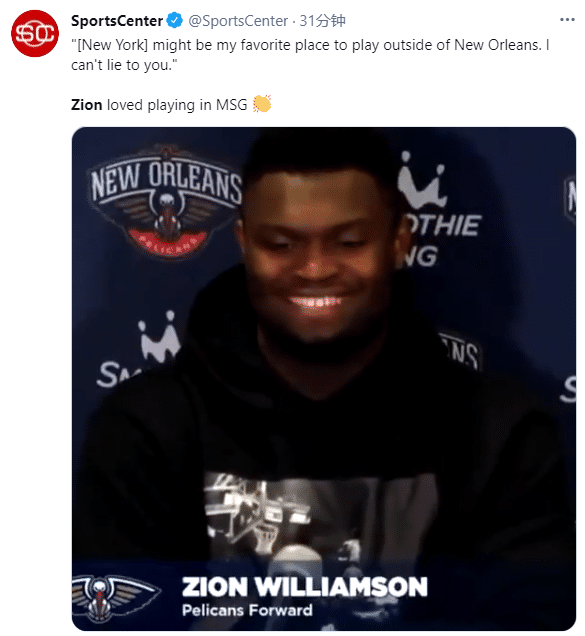Click the "can't lie to you" quote line

coord(124,65)
